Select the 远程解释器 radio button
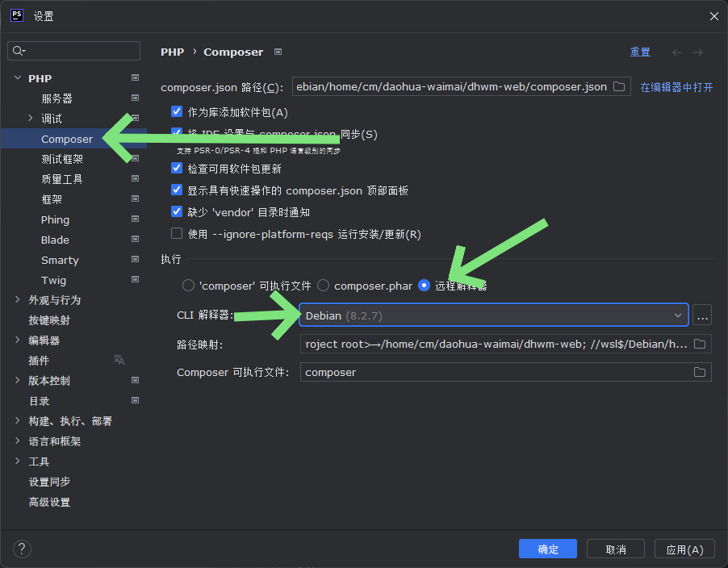 coord(424,286)
